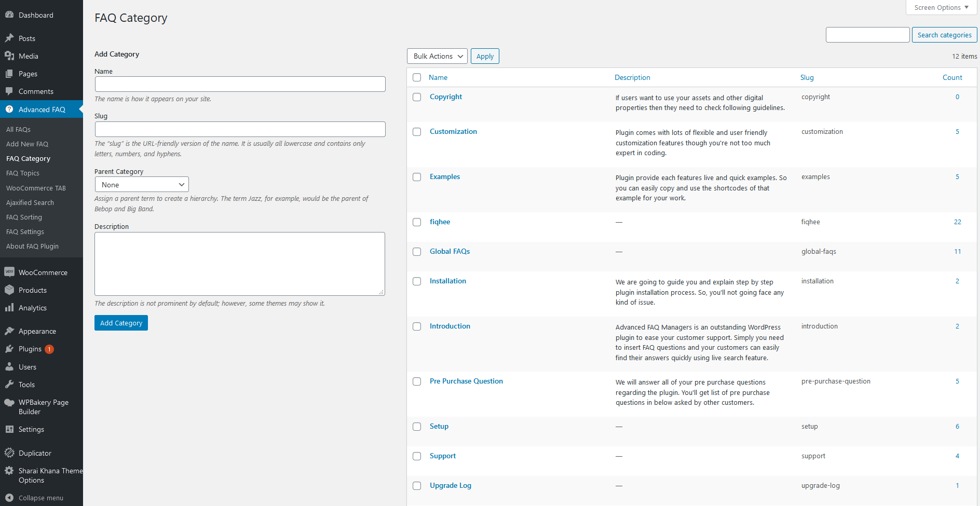Click the Appearance paintbrush icon
This screenshot has width=980, height=506.
click(x=9, y=331)
